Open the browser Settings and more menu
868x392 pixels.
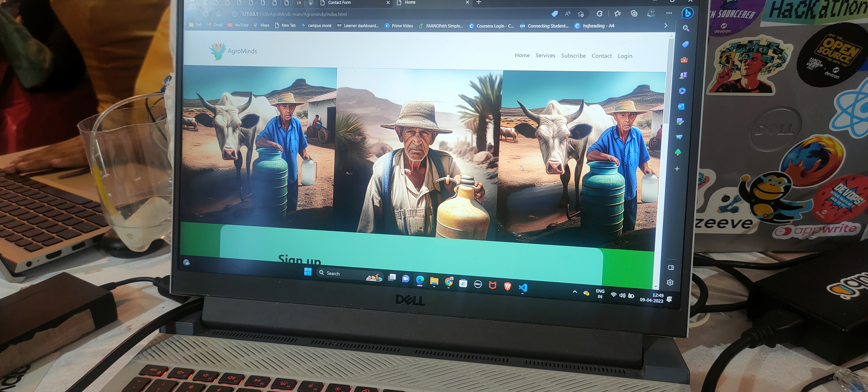(669, 13)
